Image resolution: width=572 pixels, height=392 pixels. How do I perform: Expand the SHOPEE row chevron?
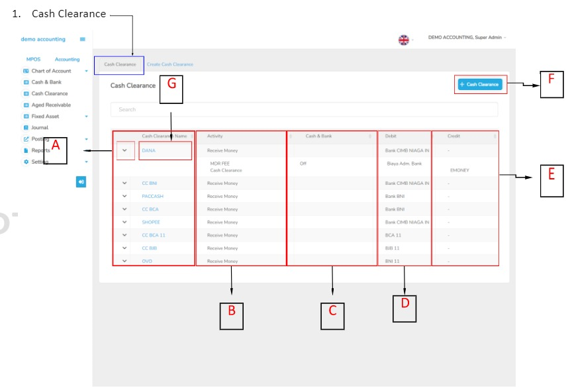(x=124, y=222)
